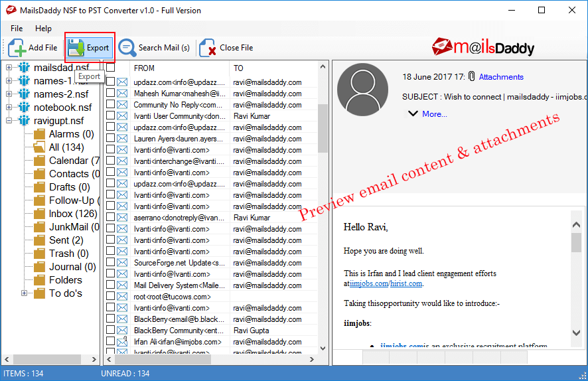Viewport: 588px width, 381px height.
Task: Tick checkbox for Lauren Ayers email
Action: (x=111, y=138)
